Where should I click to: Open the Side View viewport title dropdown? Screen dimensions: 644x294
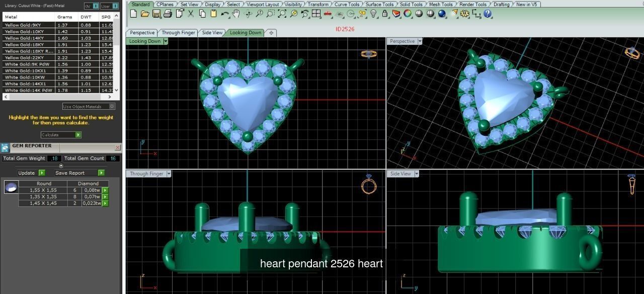pos(416,174)
